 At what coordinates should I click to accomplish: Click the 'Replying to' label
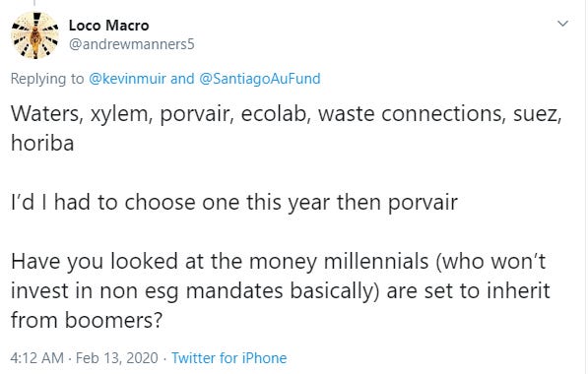point(47,79)
